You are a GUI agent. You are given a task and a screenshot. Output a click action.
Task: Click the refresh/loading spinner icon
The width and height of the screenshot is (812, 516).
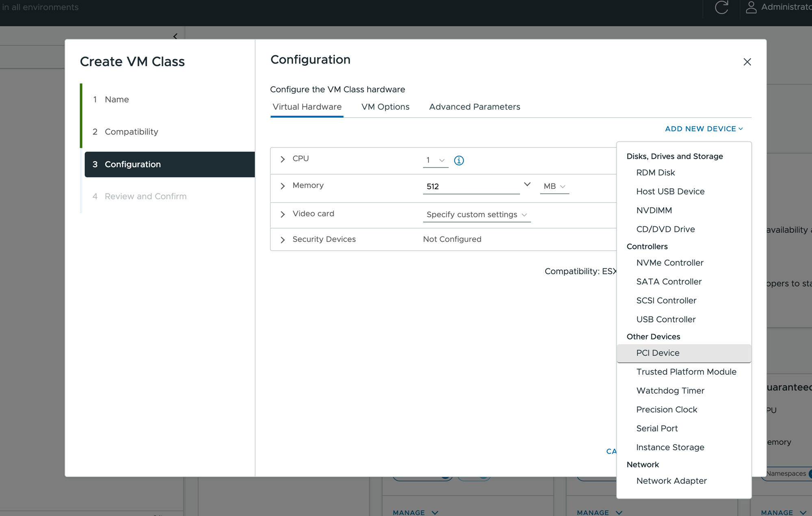click(723, 7)
